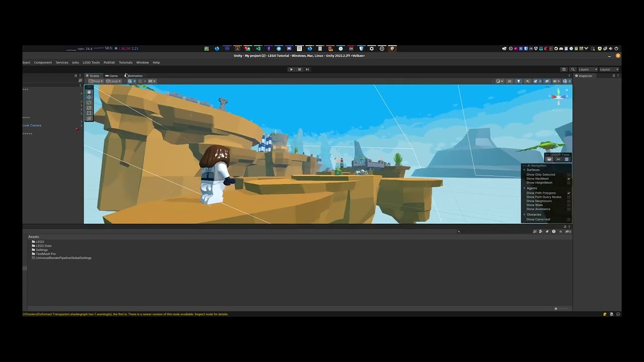
Task: Enable Show Carve Hull checkbox
Action: (569, 219)
